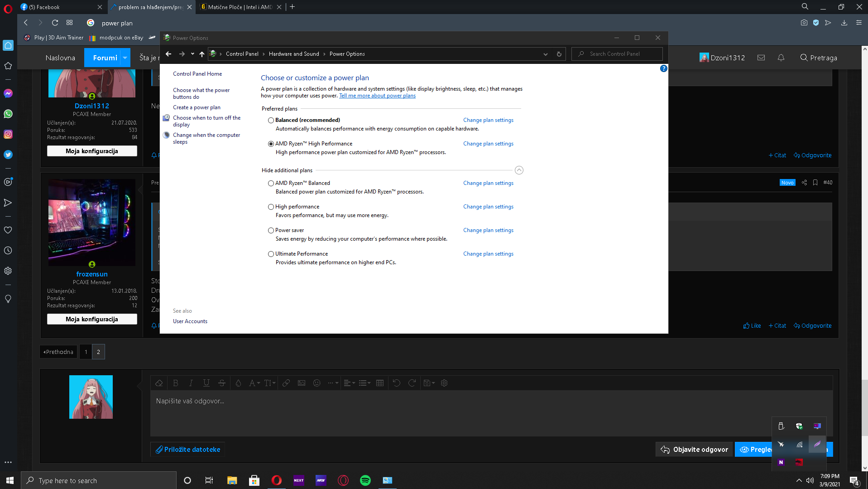Open settings gear in Opera sidebar
This screenshot has height=489, width=868.
(x=8, y=271)
